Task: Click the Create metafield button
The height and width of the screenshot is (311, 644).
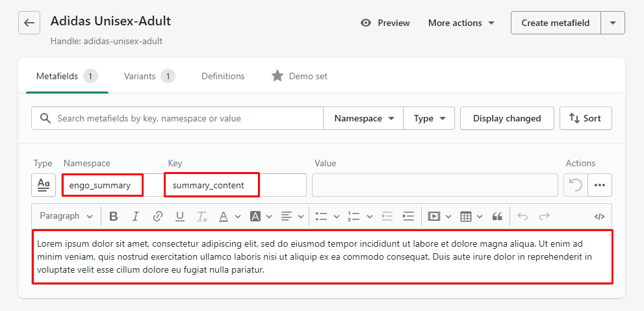Action: [x=555, y=23]
